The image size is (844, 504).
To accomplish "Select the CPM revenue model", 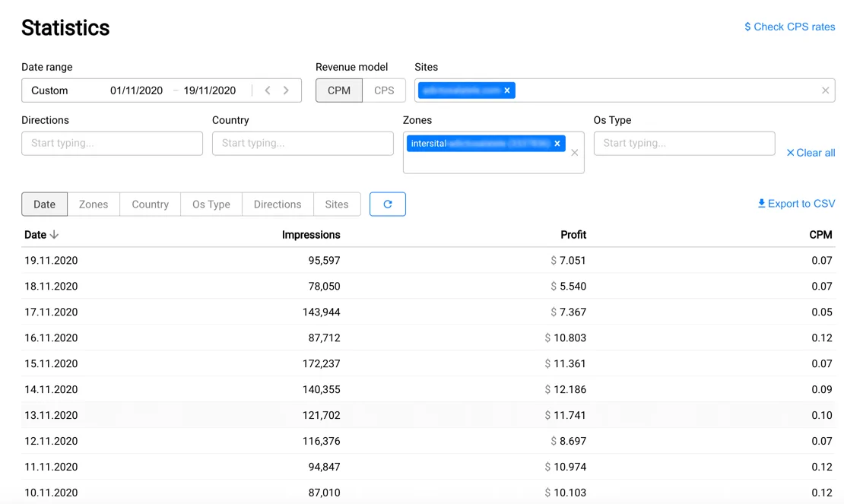I will pyautogui.click(x=339, y=90).
